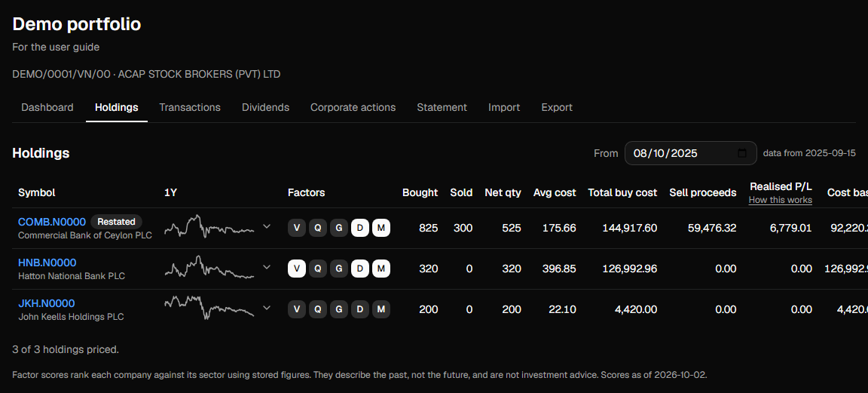This screenshot has width=868, height=393.
Task: Click the M factor badge for COMB.N0000
Action: [381, 228]
